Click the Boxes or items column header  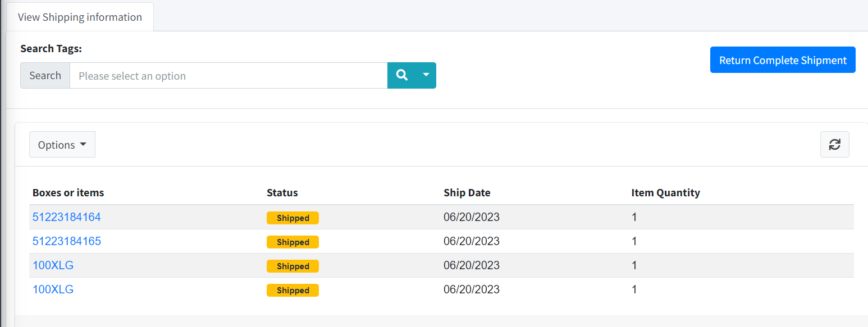pos(68,192)
